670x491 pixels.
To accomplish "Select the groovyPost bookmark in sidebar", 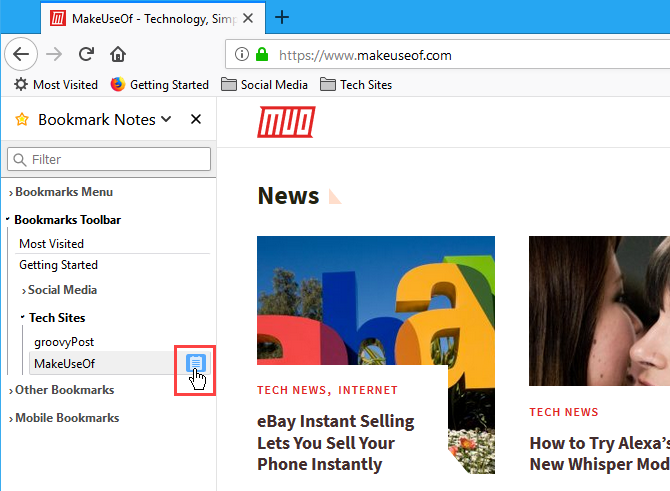I will point(64,341).
